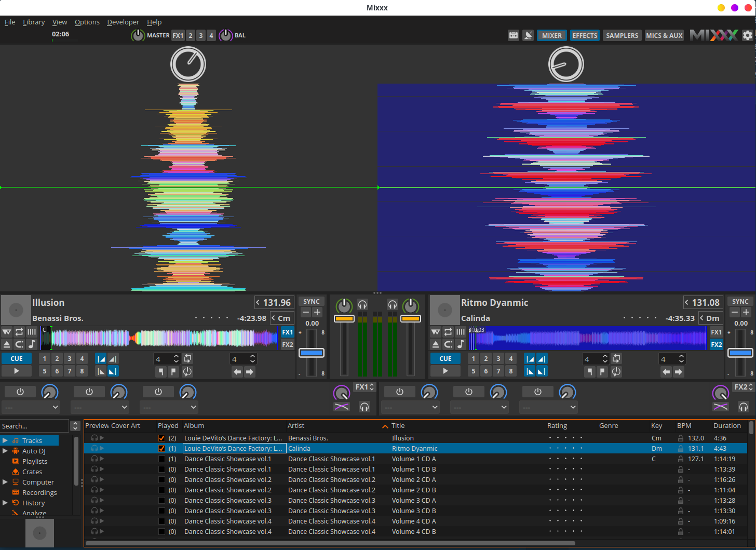Screen dimensions: 756x550
Task: Toggle keylock note icon on Illusion deck
Action: 32,344
